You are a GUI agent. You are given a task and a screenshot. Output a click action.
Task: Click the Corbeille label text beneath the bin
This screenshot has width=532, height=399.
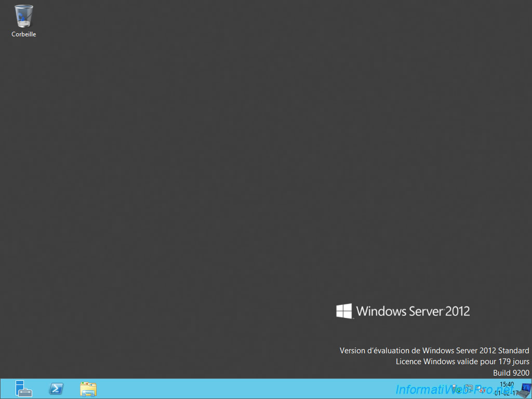(23, 35)
